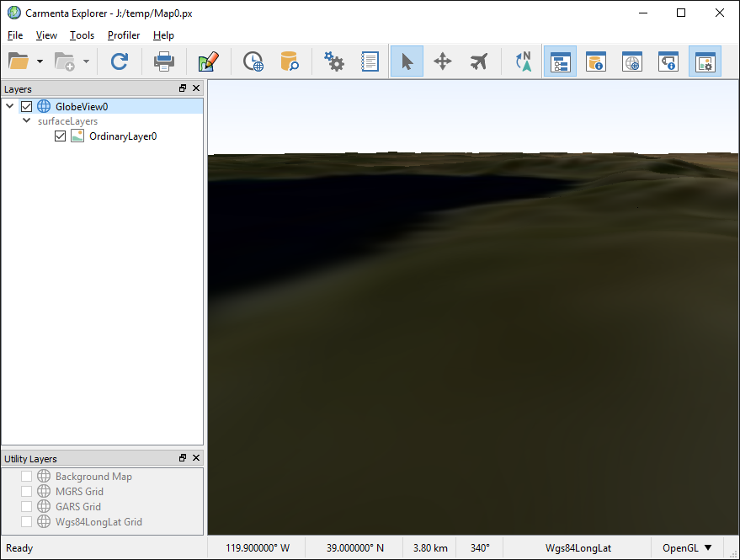Select the Pan four-arrow tool
The height and width of the screenshot is (560, 740).
(x=442, y=61)
